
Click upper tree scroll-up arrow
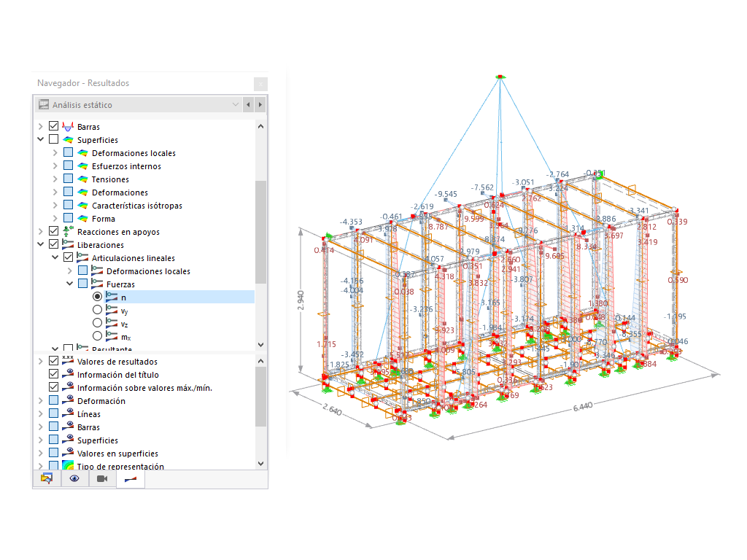(x=260, y=126)
